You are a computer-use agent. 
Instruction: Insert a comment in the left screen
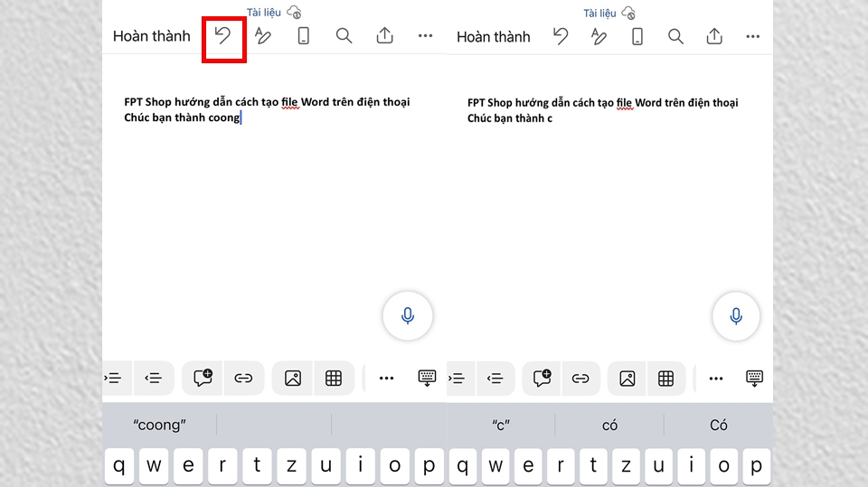tap(203, 378)
